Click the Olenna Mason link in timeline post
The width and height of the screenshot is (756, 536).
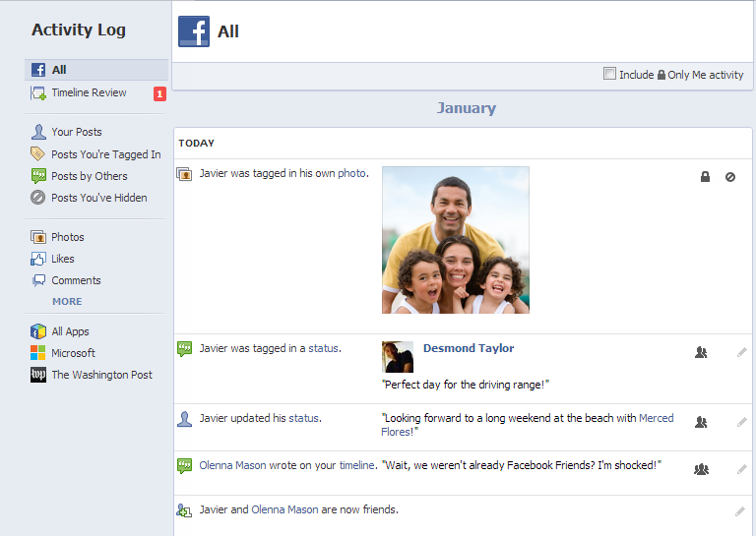[x=232, y=465]
